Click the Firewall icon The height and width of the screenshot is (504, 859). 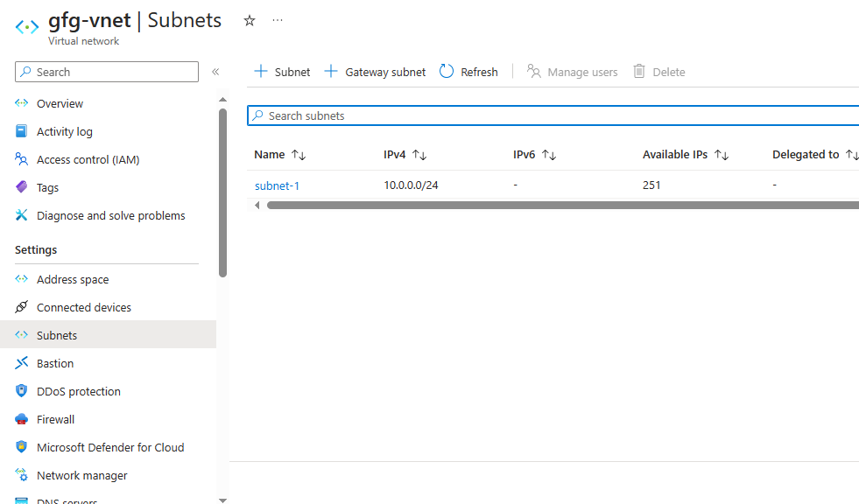tap(21, 418)
